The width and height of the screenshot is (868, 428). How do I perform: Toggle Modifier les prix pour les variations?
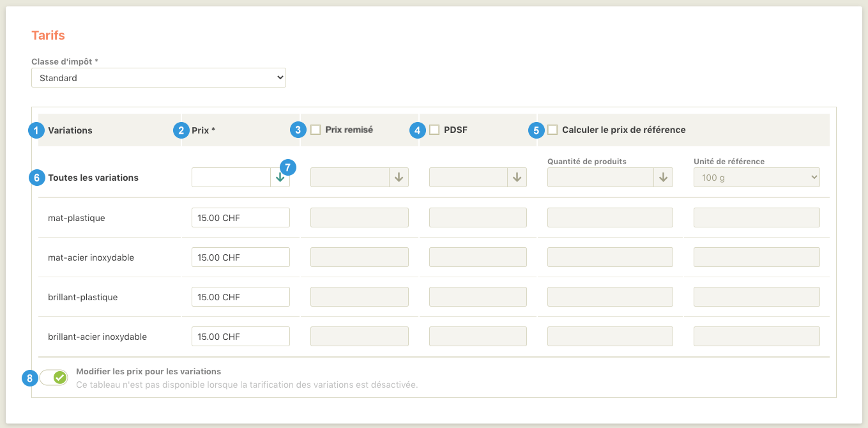(x=54, y=378)
